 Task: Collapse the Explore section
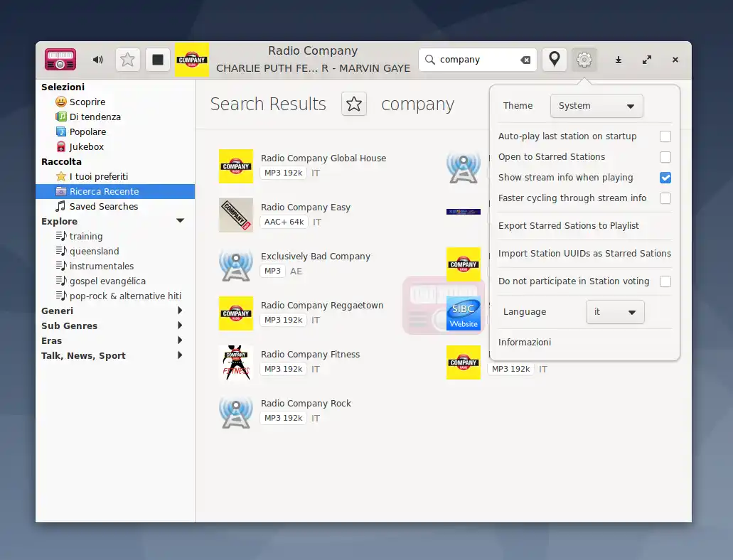180,220
